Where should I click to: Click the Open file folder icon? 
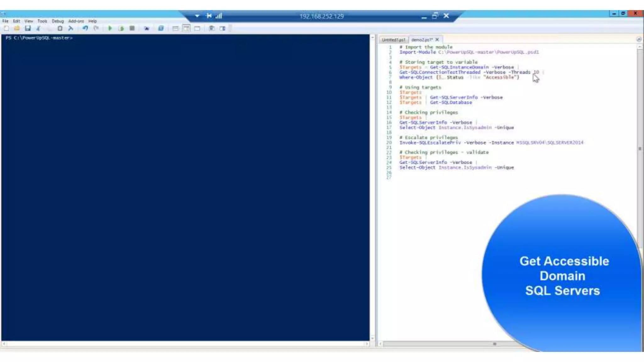pyautogui.click(x=17, y=29)
